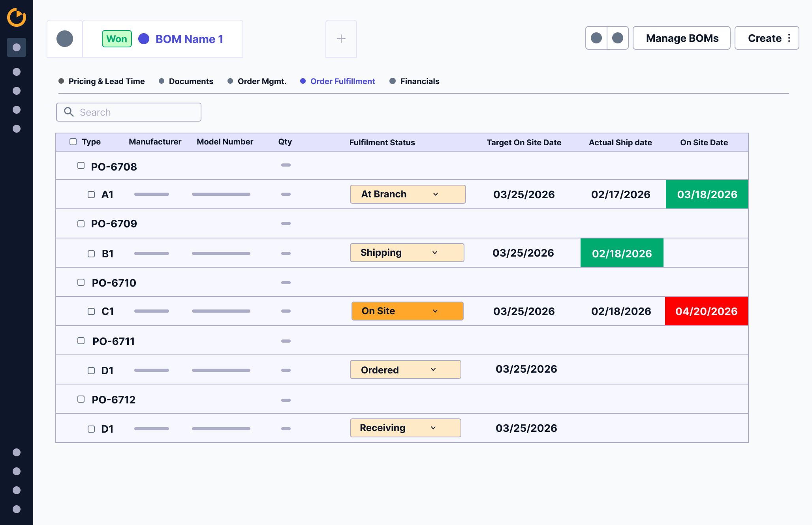812x525 pixels.
Task: Open the Pricing & Lead Time tab
Action: click(106, 81)
